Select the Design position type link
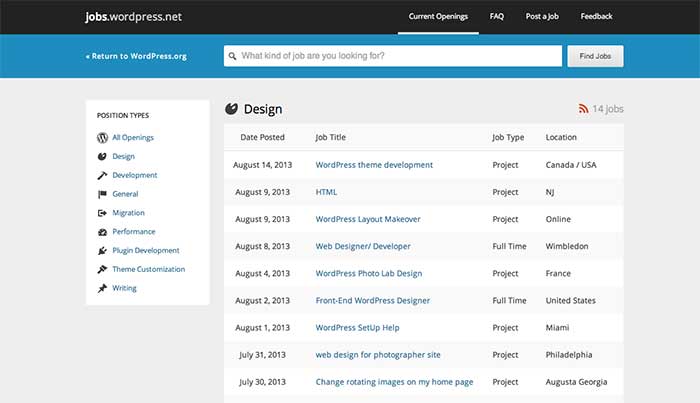The image size is (700, 403). coord(124,156)
